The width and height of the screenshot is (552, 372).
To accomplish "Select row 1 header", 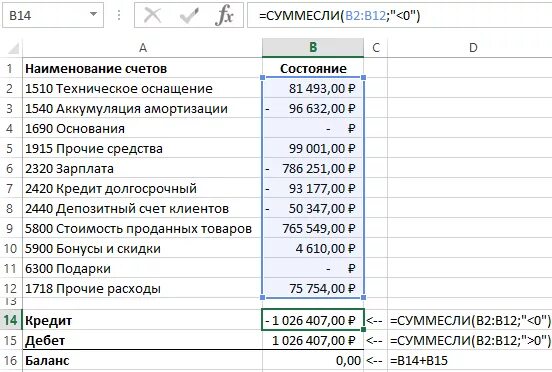I will tap(10, 68).
